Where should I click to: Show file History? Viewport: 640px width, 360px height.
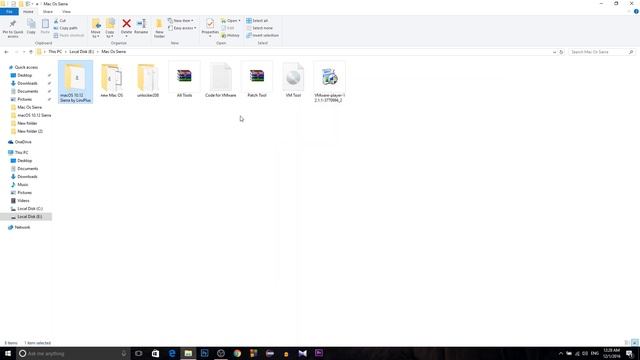click(x=230, y=36)
